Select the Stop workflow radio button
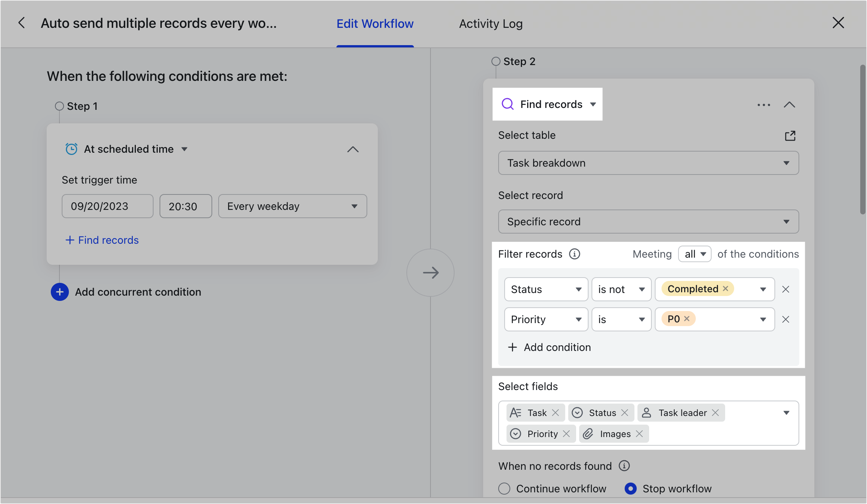The width and height of the screenshot is (867, 504). [x=630, y=488]
